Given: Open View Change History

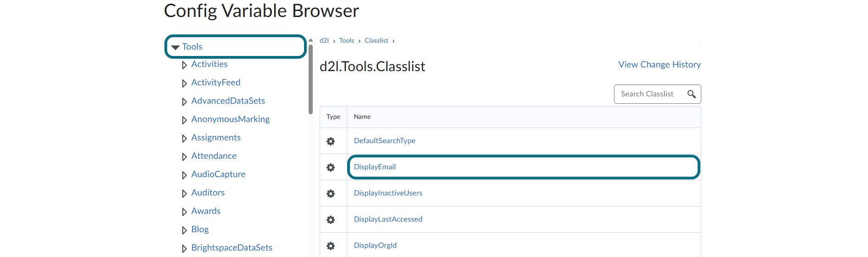Looking at the screenshot, I should [659, 65].
